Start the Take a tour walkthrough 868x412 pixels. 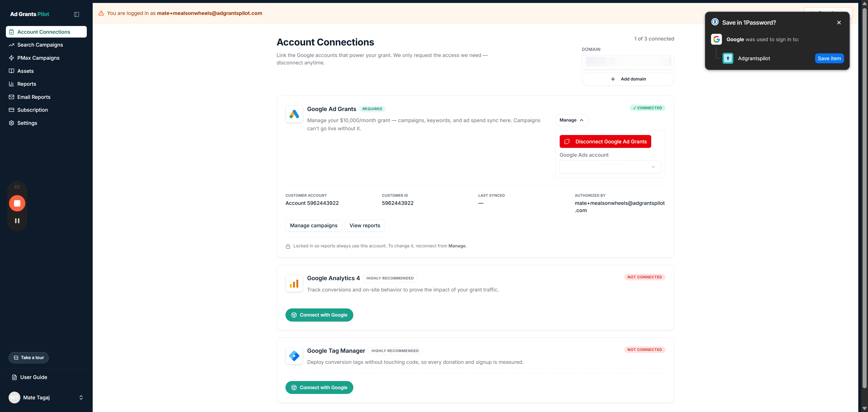[29, 358]
